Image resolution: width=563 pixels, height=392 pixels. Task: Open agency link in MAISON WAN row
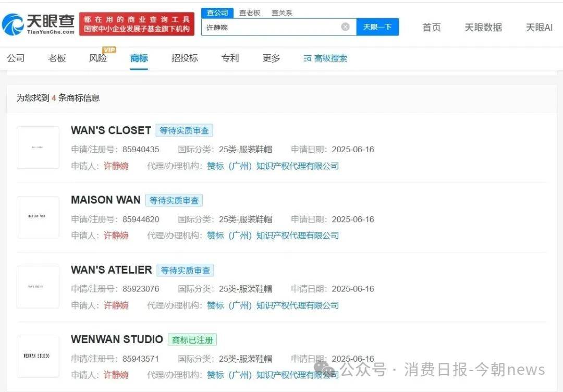click(x=273, y=236)
